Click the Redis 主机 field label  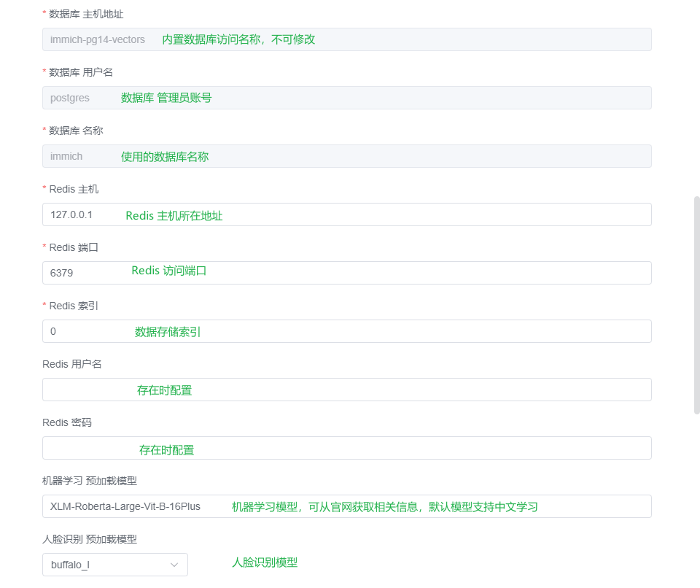pyautogui.click(x=74, y=189)
